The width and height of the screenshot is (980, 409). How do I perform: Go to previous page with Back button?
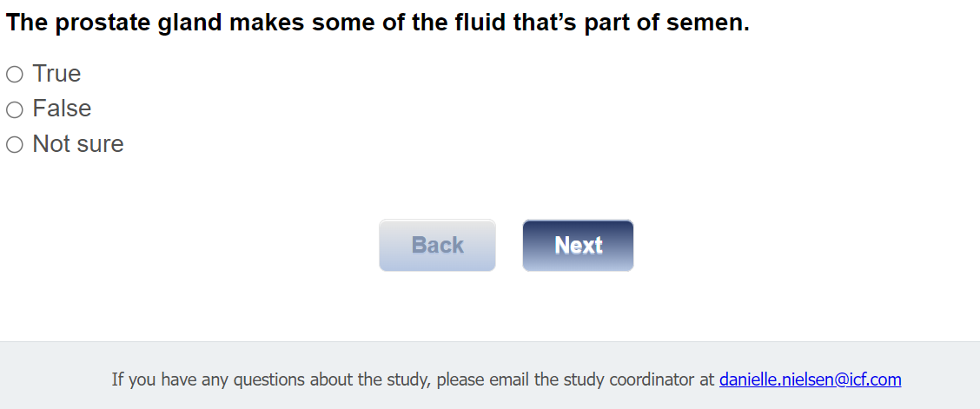click(437, 245)
